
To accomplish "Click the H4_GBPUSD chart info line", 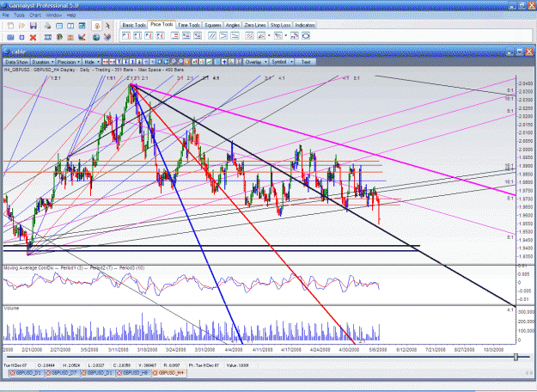I will pos(94,70).
